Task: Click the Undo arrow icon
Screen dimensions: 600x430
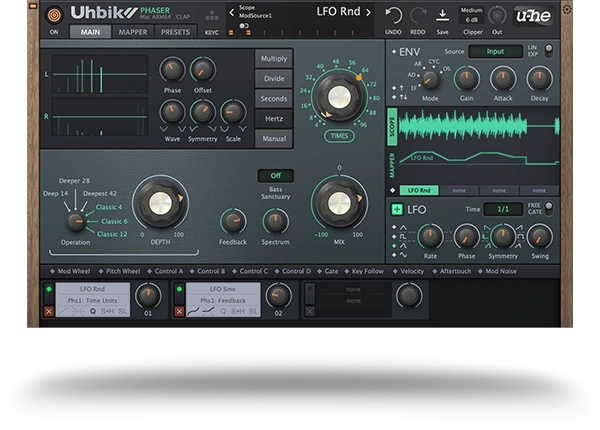Action: tap(393, 15)
